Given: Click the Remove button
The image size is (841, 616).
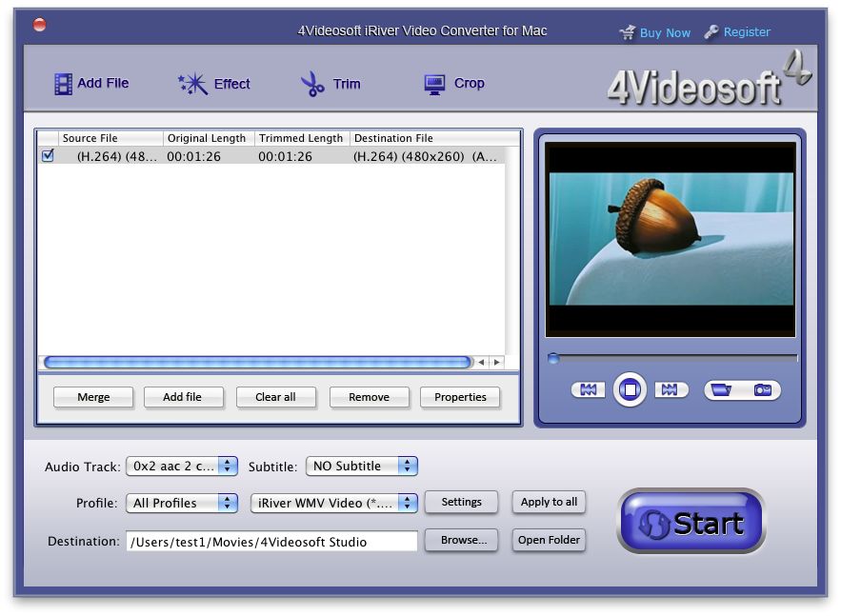Looking at the screenshot, I should click(369, 397).
